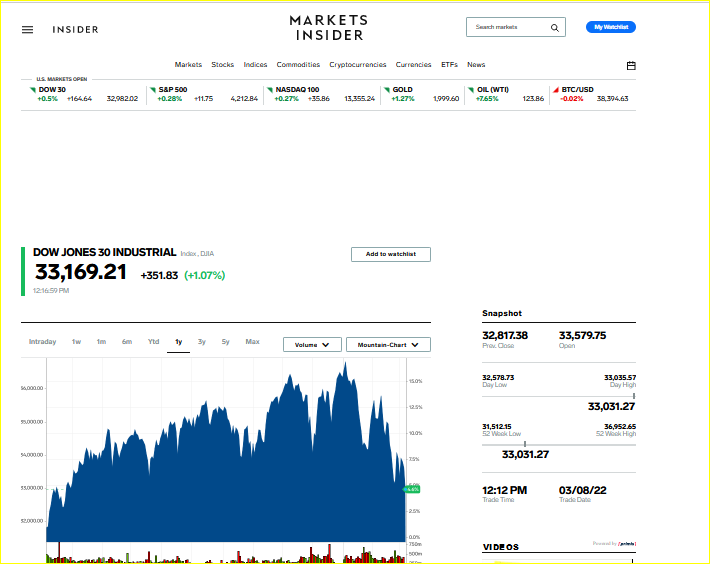The image size is (710, 564).
Task: Open the News menu
Action: point(476,65)
